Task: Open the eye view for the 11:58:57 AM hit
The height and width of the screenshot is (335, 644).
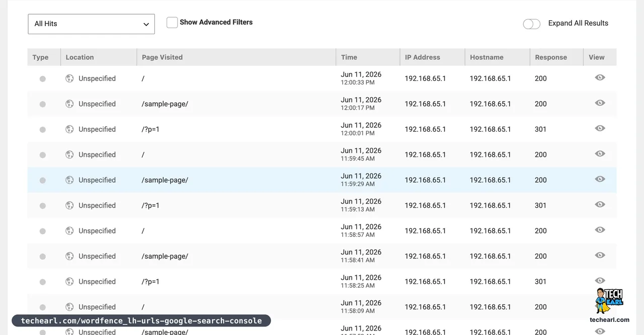Action: pyautogui.click(x=600, y=230)
